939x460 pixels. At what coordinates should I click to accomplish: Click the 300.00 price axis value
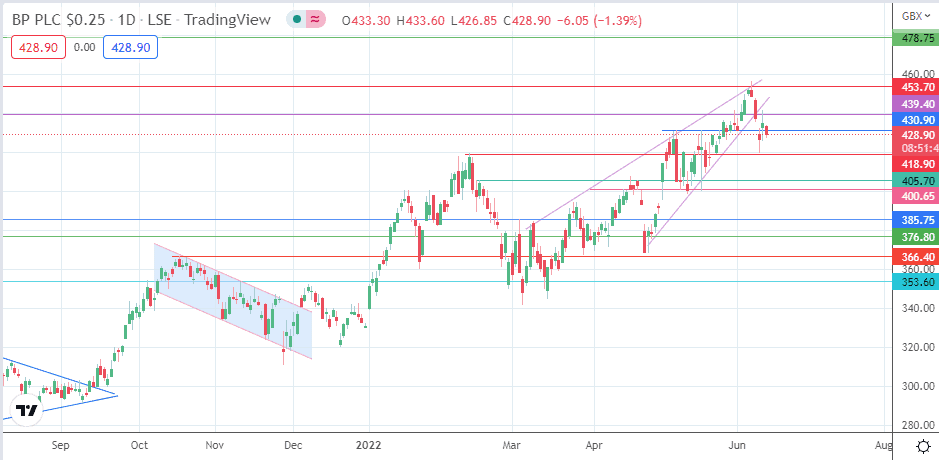point(916,386)
